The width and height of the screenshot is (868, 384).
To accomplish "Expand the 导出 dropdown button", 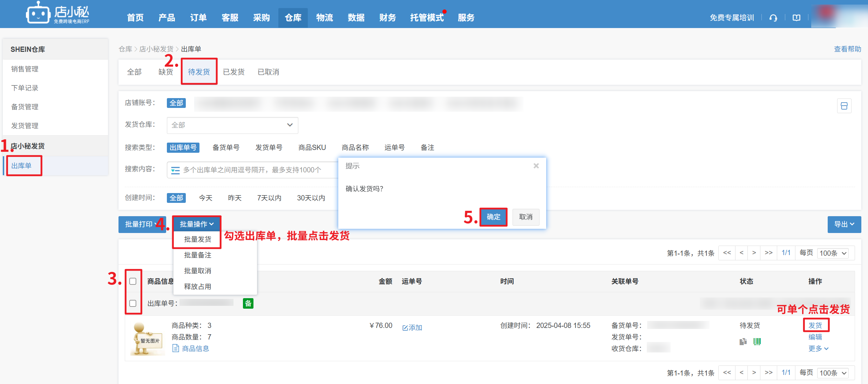I will point(844,224).
